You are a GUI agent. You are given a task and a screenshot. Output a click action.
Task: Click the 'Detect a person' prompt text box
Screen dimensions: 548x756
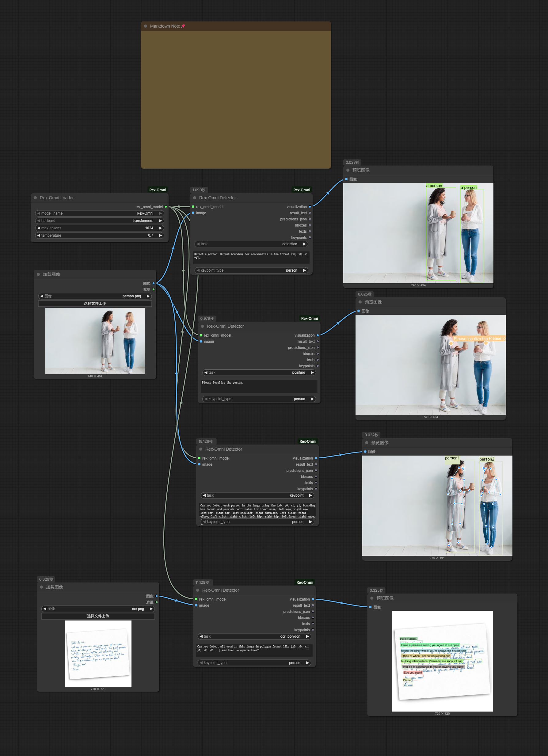click(251, 258)
